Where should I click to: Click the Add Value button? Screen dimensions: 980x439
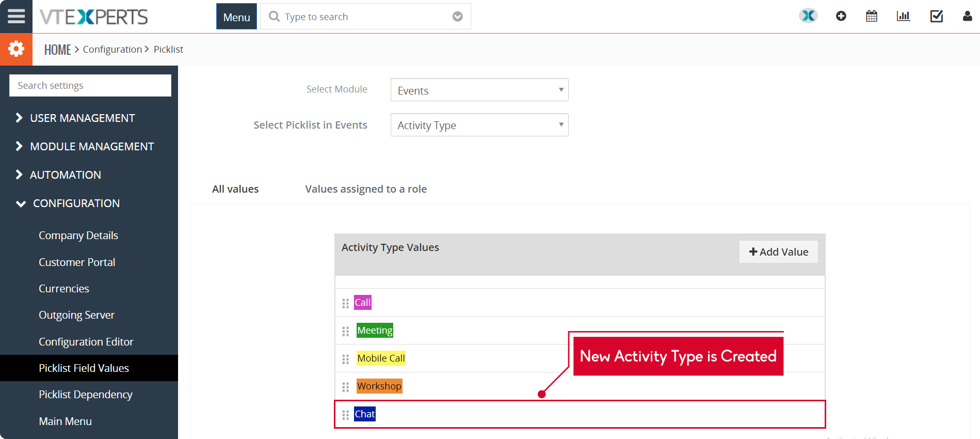coord(778,252)
